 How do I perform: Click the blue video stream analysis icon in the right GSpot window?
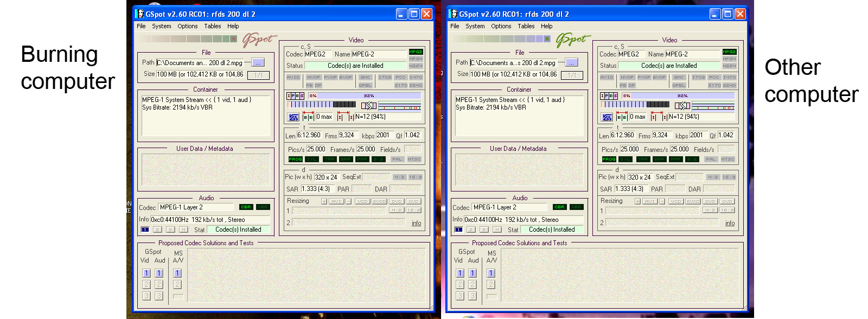pyautogui.click(x=607, y=117)
